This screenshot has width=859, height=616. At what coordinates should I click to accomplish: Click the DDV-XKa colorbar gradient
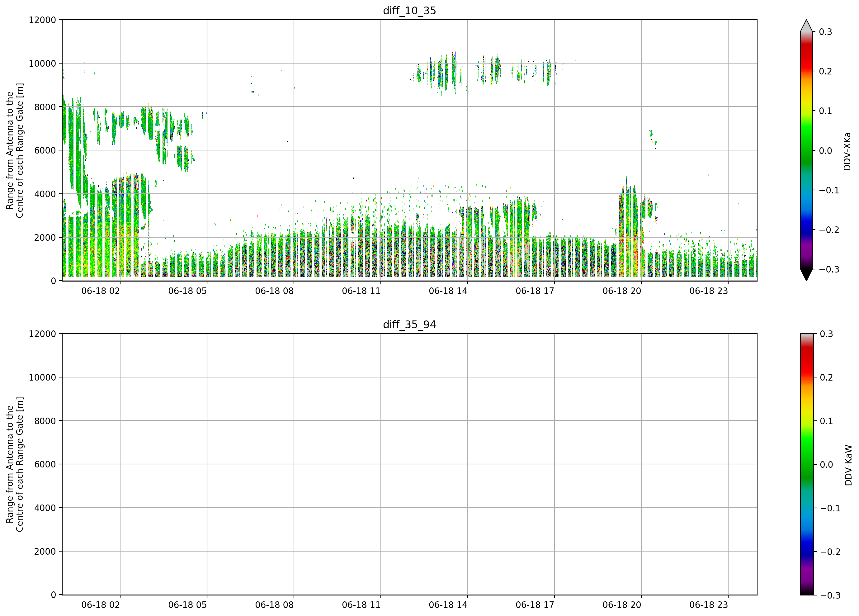pos(806,150)
